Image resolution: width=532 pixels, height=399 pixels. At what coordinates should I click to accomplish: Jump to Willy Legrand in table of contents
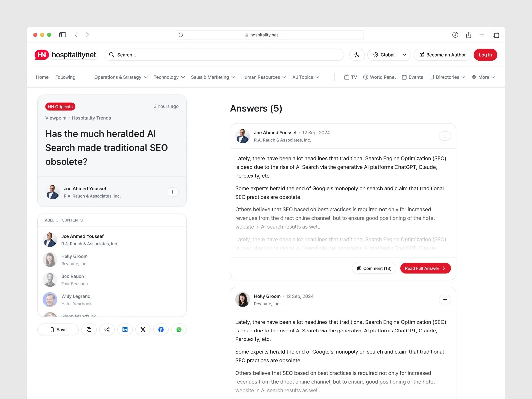point(112,300)
